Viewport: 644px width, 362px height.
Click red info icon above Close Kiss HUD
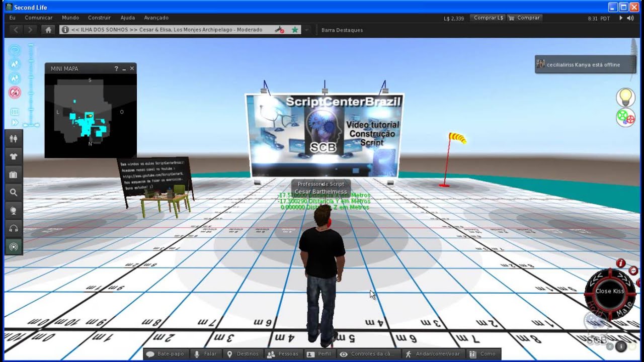tap(621, 263)
